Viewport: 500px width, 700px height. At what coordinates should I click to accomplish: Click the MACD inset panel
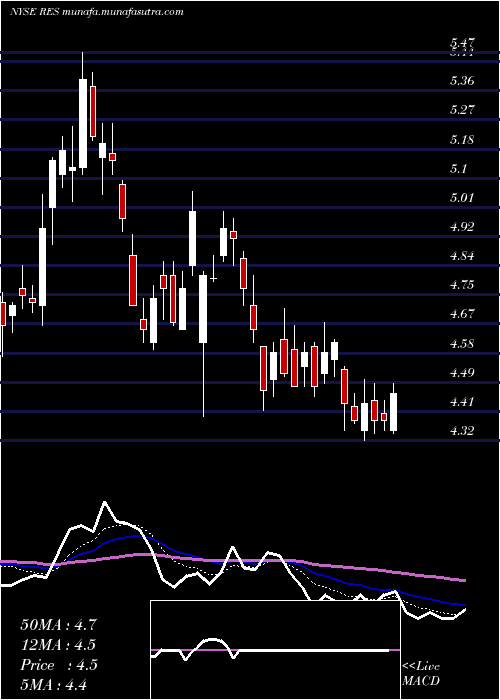[275, 650]
